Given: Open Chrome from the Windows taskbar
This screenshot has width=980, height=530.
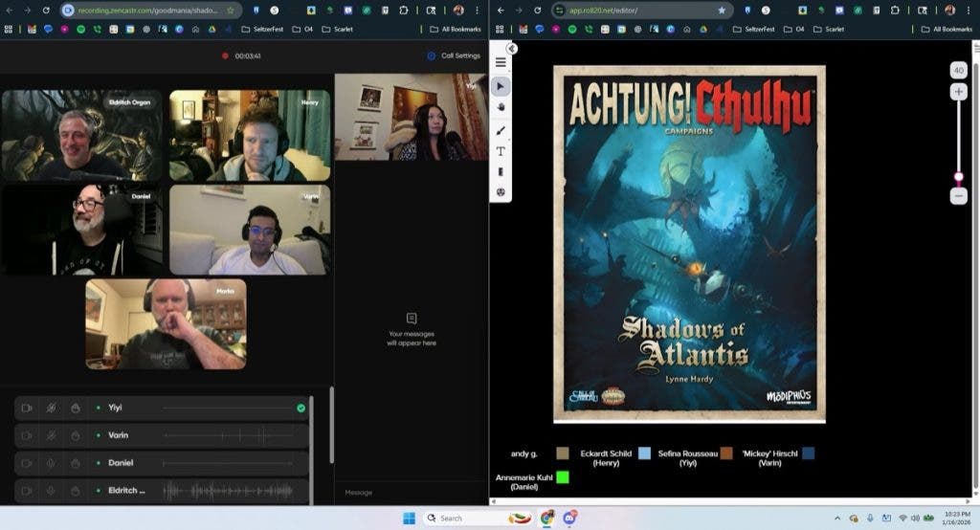Looking at the screenshot, I should [547, 518].
